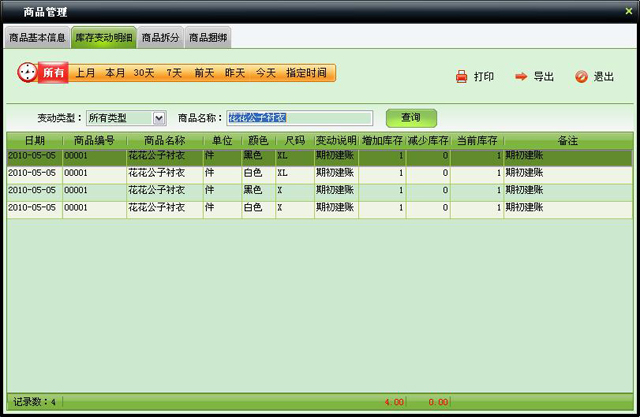Filter records by 本月
Viewport: 640px width, 417px height.
tap(115, 73)
